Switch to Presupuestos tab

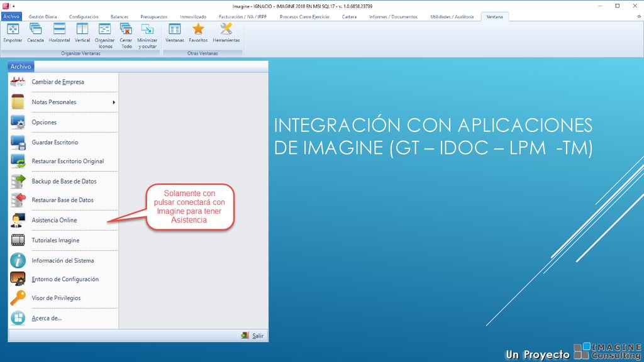pos(153,17)
